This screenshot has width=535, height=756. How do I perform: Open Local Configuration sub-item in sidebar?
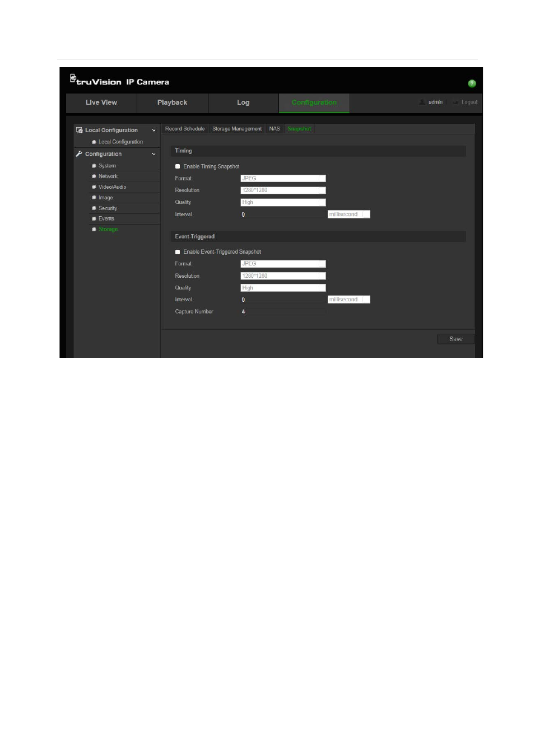click(120, 142)
